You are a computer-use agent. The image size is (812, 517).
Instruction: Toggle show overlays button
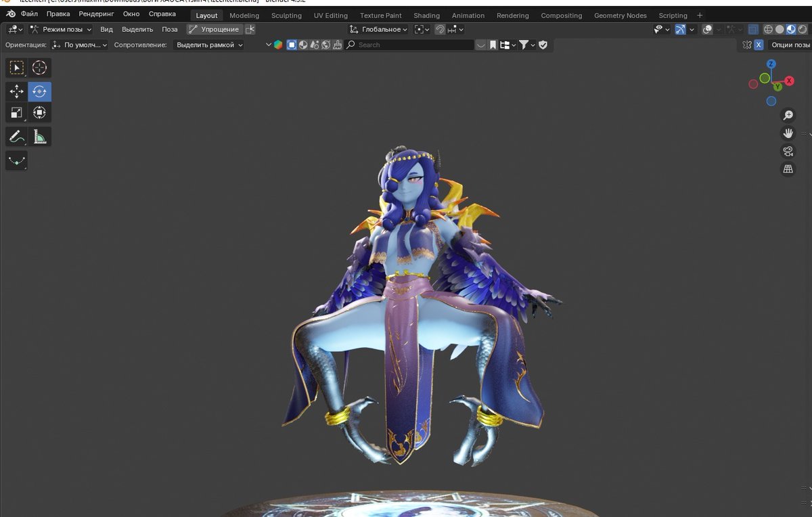tap(708, 29)
